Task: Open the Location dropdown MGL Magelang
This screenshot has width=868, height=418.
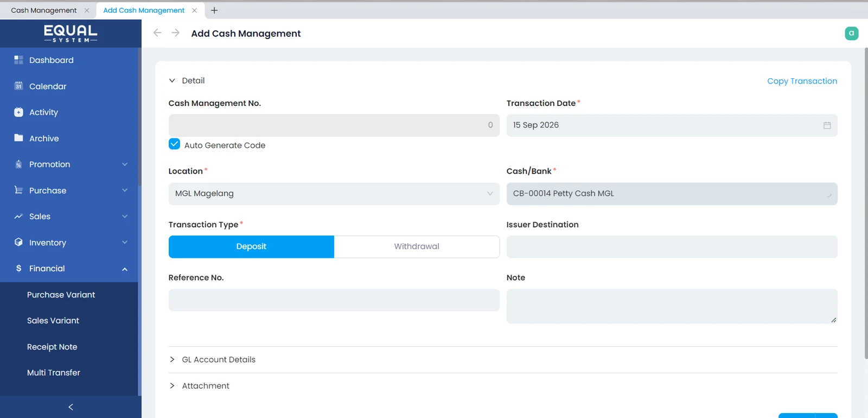Action: pos(334,194)
